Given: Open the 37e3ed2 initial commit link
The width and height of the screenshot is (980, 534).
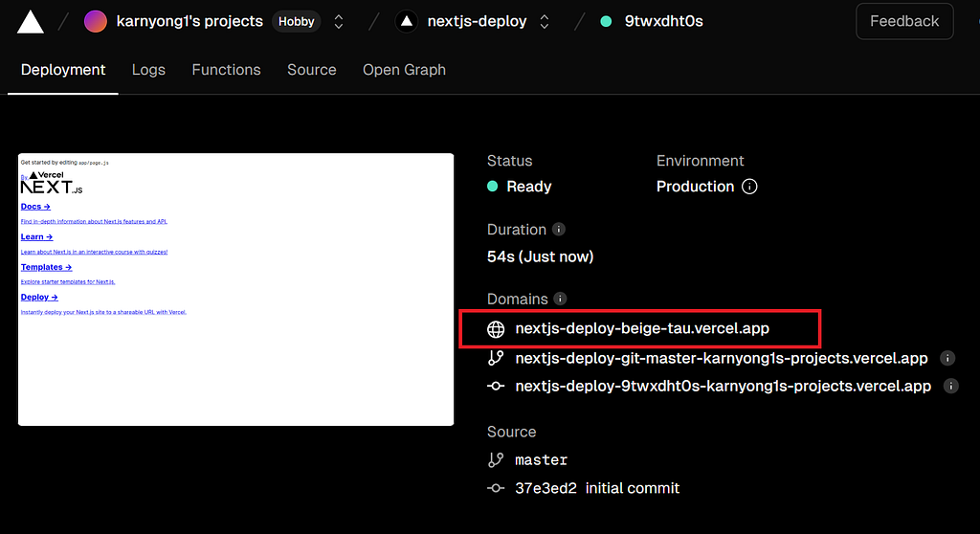Looking at the screenshot, I should 597,488.
